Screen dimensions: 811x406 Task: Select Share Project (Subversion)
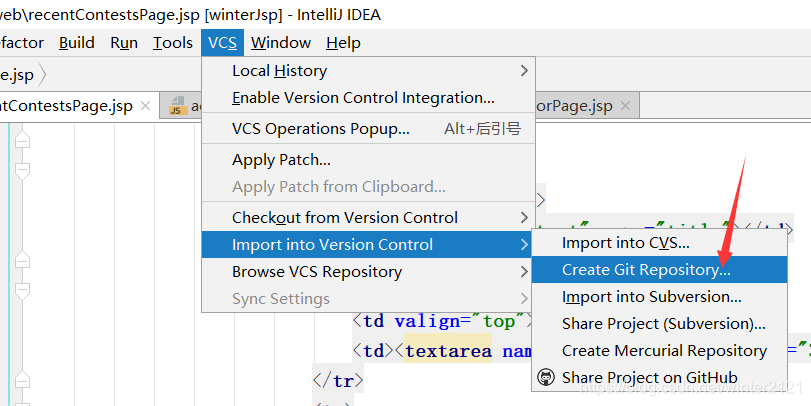[x=659, y=324]
